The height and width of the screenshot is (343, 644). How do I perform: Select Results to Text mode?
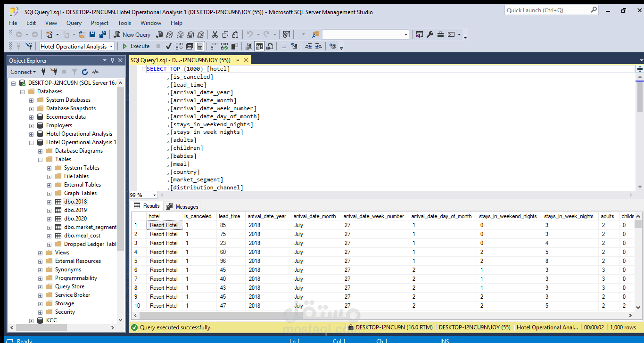pyautogui.click(x=249, y=46)
